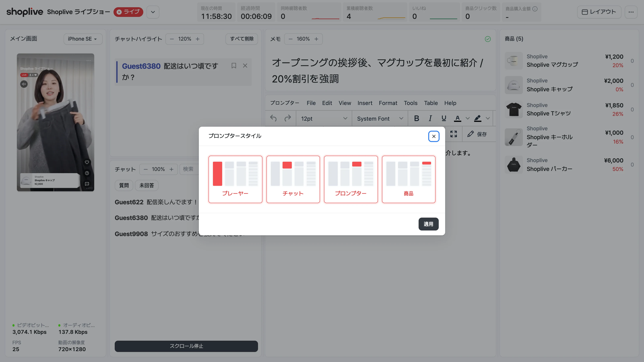644x362 pixels.
Task: Select the プロンプター style card
Action: coord(351,179)
